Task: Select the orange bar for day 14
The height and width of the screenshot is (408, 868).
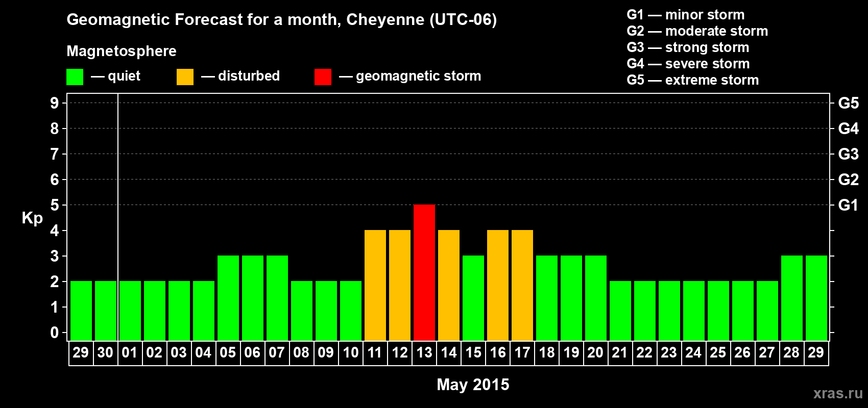Action: [449, 285]
